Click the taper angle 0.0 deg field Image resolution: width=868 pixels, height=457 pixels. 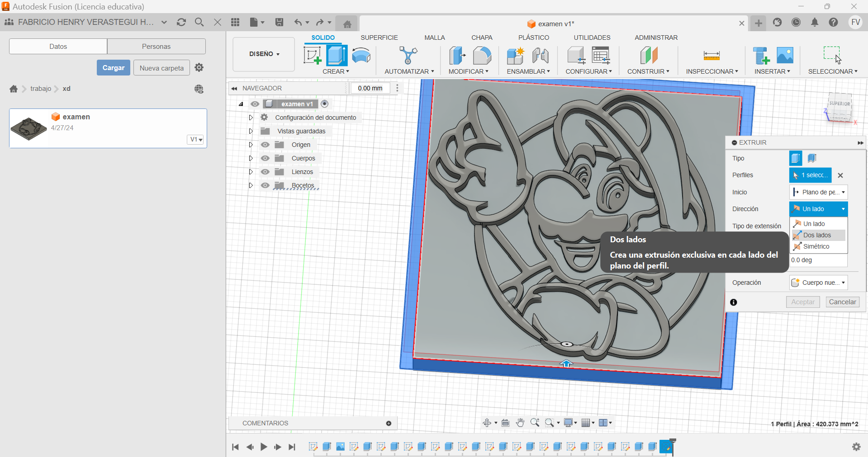click(818, 260)
